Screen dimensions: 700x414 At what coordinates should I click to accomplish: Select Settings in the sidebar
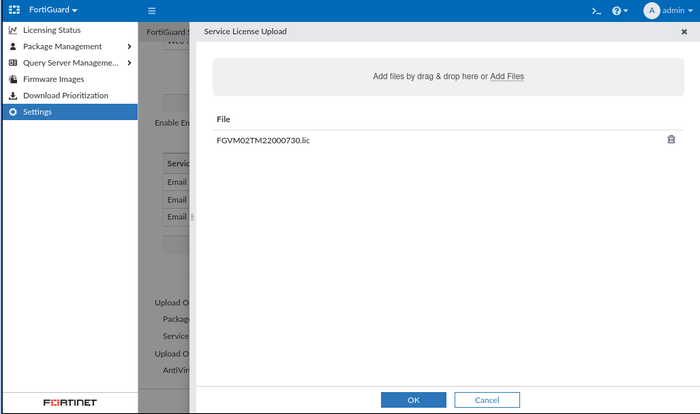coord(38,112)
